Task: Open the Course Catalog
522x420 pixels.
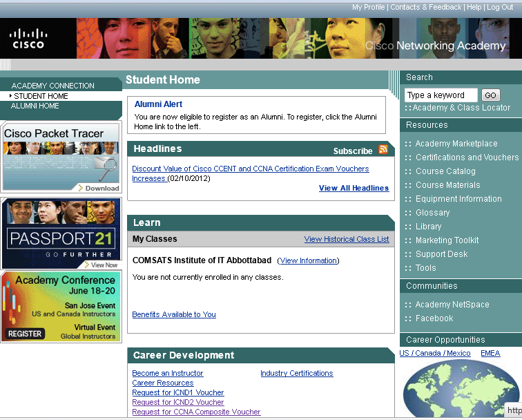Action: [x=445, y=171]
